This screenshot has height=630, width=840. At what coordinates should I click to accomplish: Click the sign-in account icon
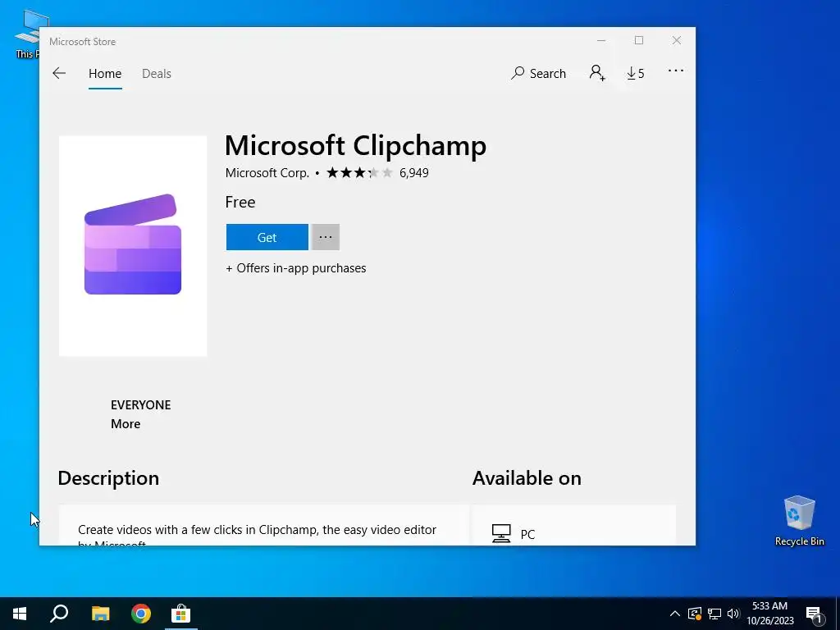click(x=597, y=73)
